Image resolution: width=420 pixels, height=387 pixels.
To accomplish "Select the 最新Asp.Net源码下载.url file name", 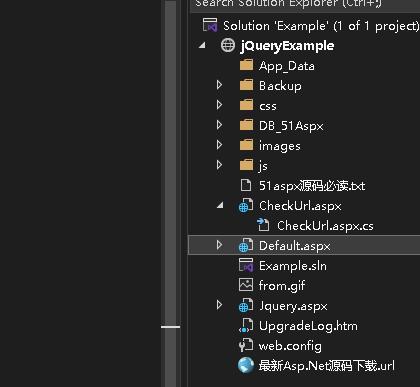I will point(327,366).
